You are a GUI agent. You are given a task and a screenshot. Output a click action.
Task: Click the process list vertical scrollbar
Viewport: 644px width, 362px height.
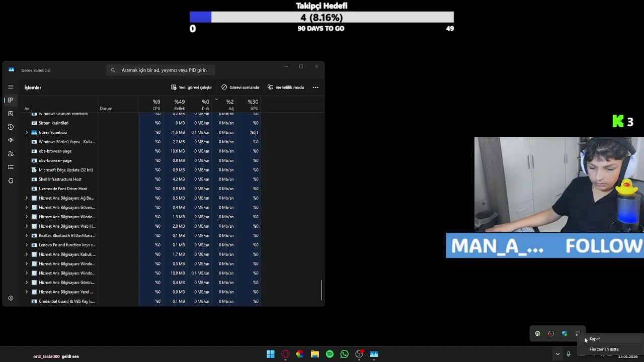(x=322, y=291)
